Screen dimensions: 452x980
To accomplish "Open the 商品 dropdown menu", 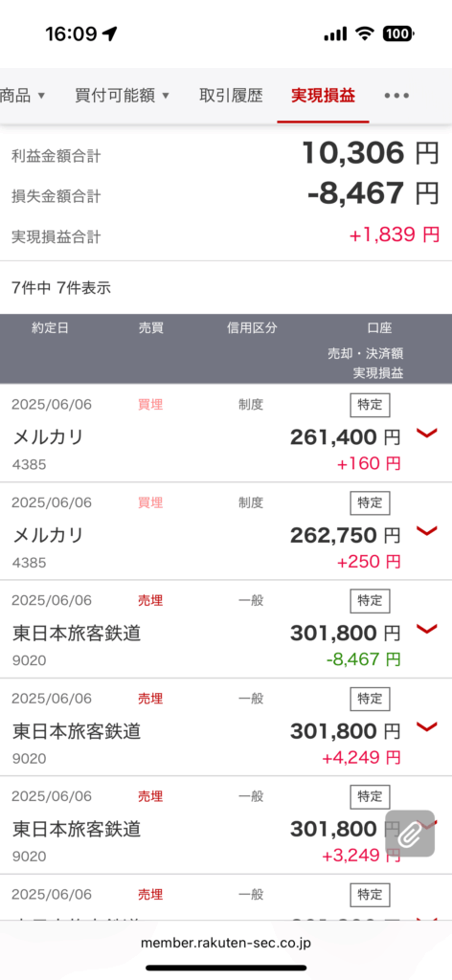I will click(23, 96).
